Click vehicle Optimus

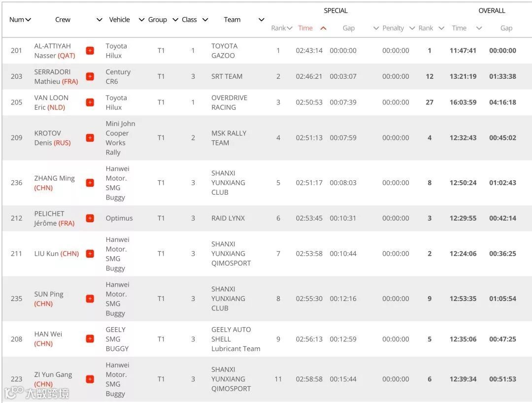(119, 218)
